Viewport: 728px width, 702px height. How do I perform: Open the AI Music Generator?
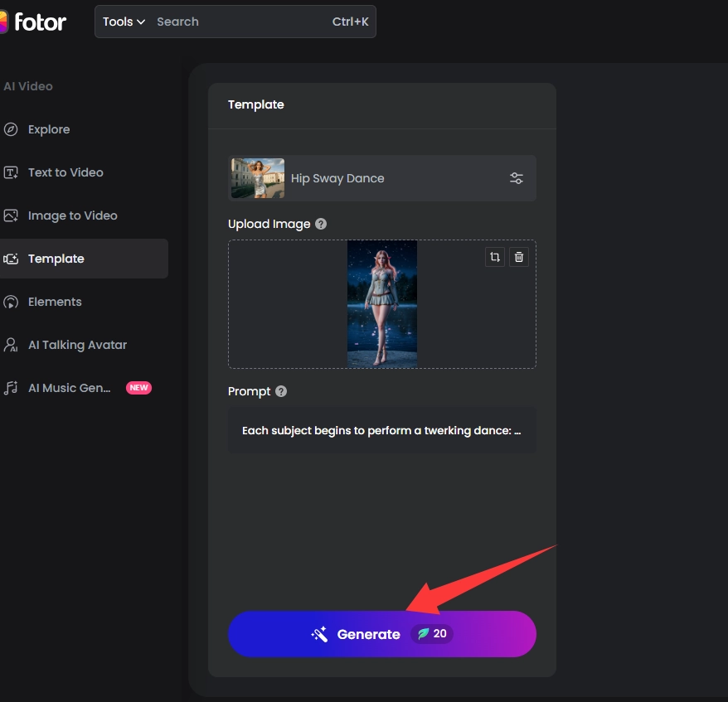pyautogui.click(x=70, y=388)
